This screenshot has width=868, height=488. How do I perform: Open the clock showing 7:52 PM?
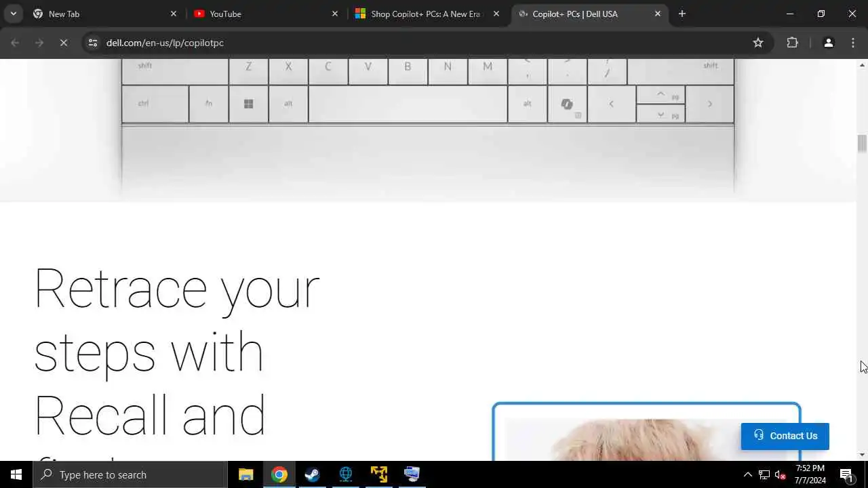[810, 474]
